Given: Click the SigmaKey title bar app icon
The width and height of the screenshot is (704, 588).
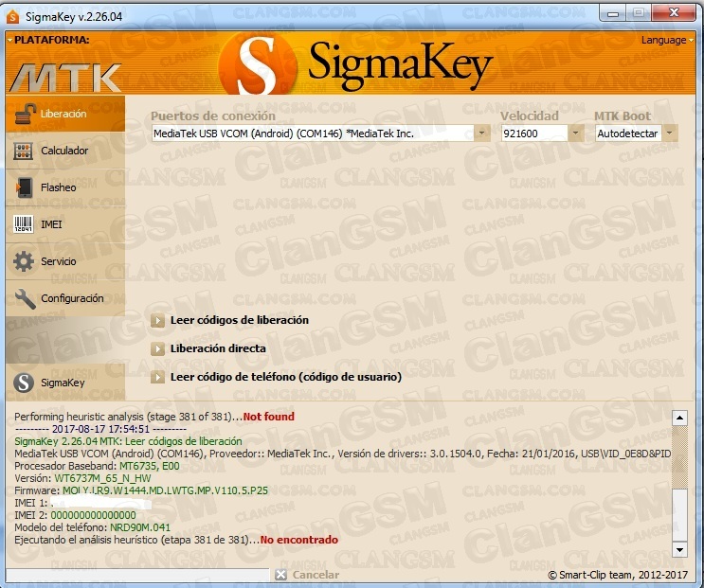Looking at the screenshot, I should (12, 17).
